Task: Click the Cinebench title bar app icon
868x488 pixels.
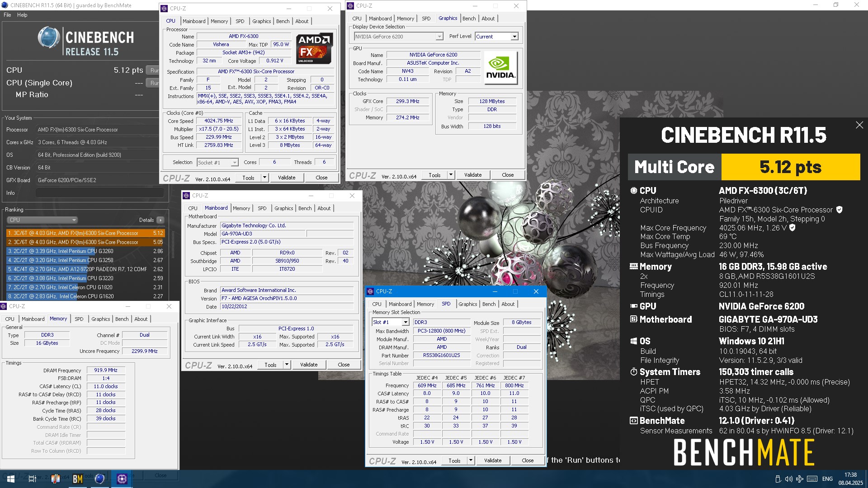Action: point(5,5)
